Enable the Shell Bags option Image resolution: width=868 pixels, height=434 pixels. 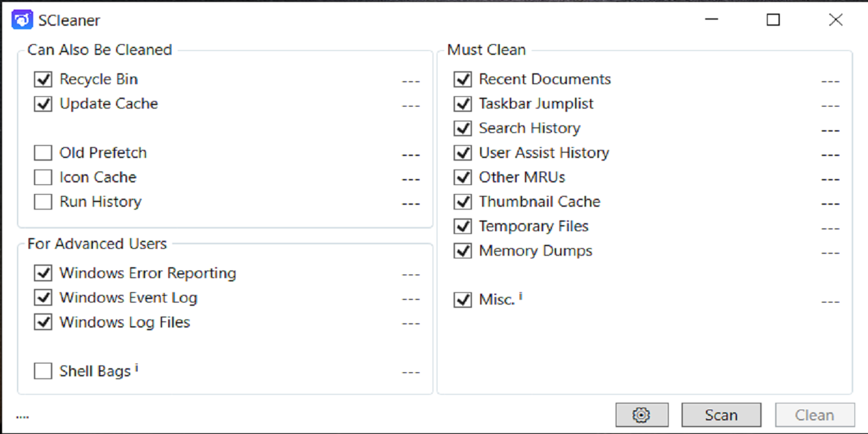(43, 370)
